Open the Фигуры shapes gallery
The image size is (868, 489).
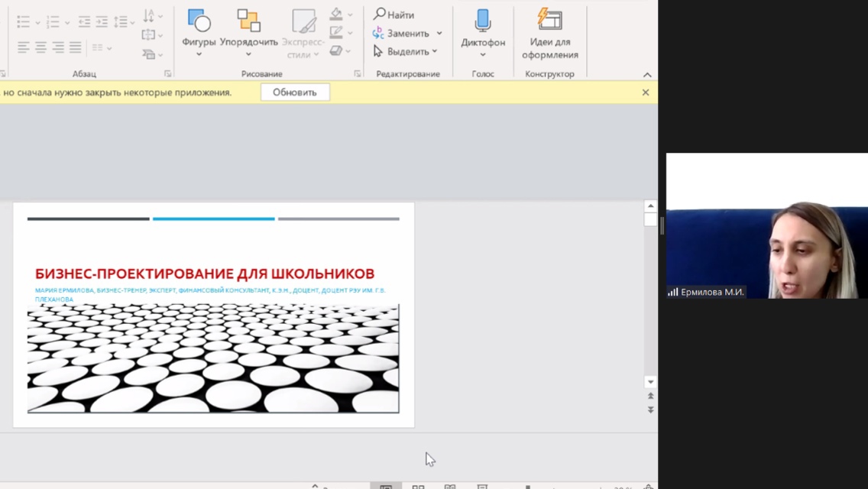pyautogui.click(x=199, y=29)
